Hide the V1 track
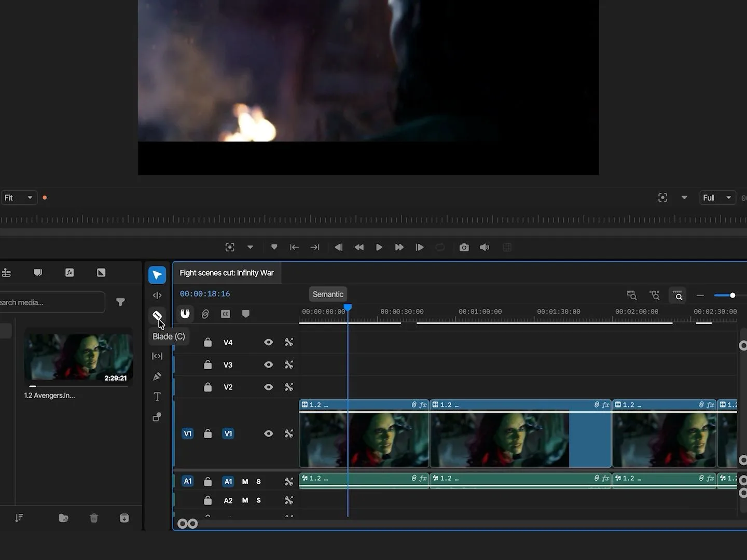 268,433
